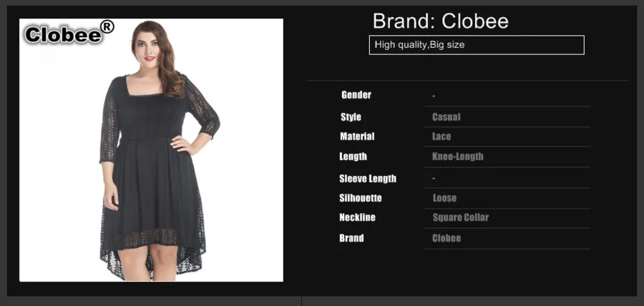Select the Silhouette label
644x306 pixels.
pyautogui.click(x=360, y=198)
